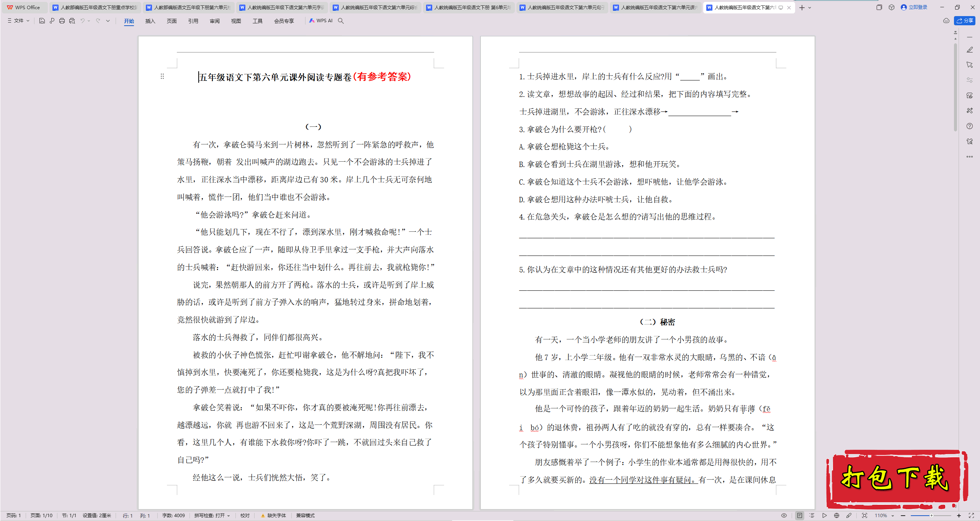
Task: Open the 视图 ribbon tab
Action: [236, 21]
